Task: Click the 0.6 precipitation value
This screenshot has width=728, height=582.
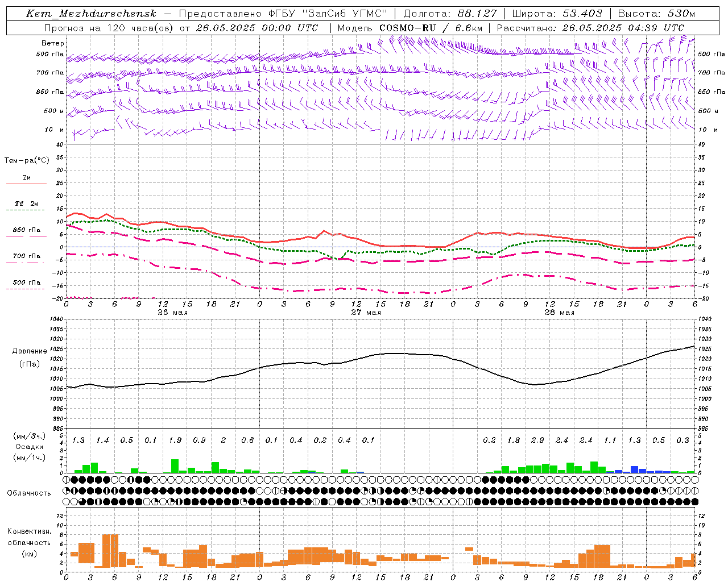Action: (247, 440)
